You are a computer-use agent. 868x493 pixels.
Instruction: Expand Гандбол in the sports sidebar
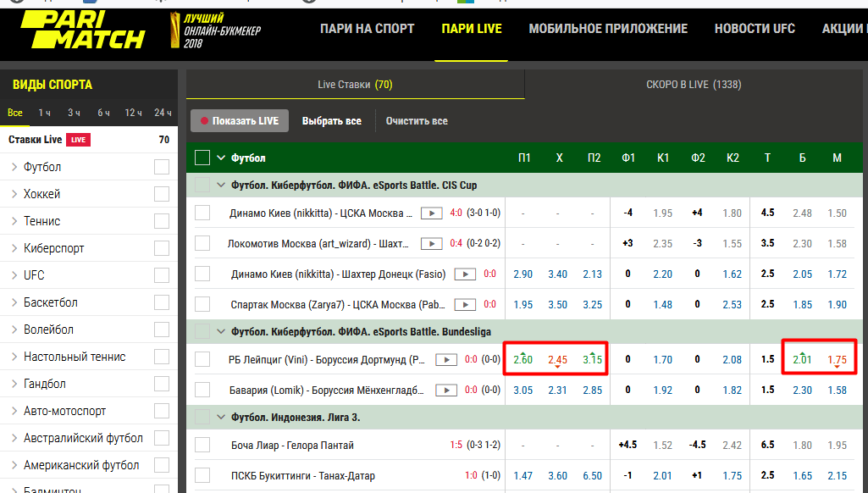click(x=15, y=384)
